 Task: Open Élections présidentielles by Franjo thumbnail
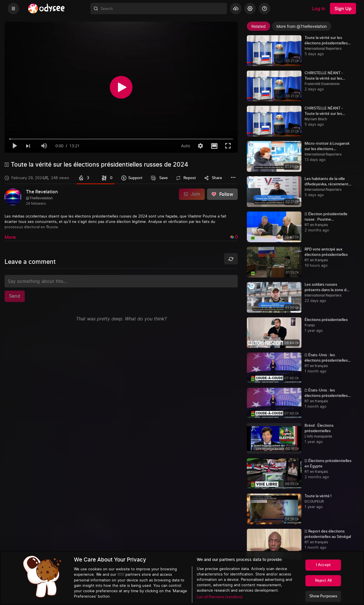click(x=274, y=333)
